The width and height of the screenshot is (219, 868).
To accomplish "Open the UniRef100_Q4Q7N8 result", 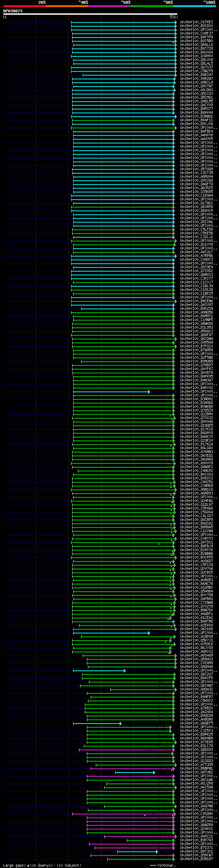I will (x=196, y=806).
